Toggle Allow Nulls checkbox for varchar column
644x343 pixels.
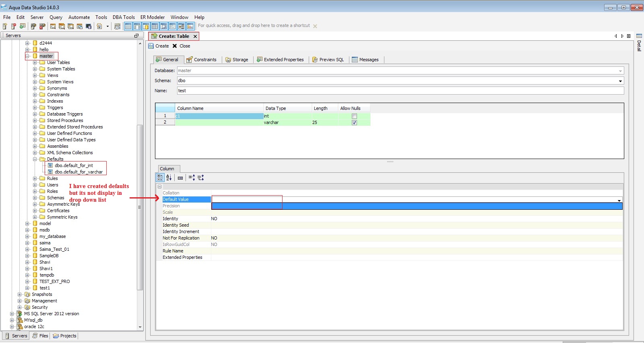pos(354,122)
